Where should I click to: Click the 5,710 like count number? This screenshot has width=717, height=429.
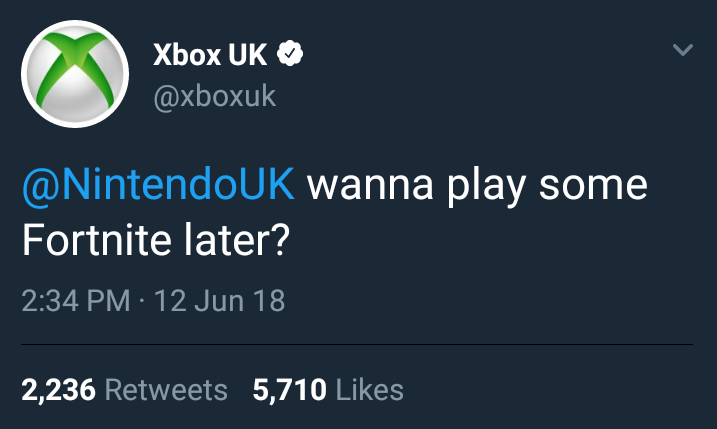289,389
